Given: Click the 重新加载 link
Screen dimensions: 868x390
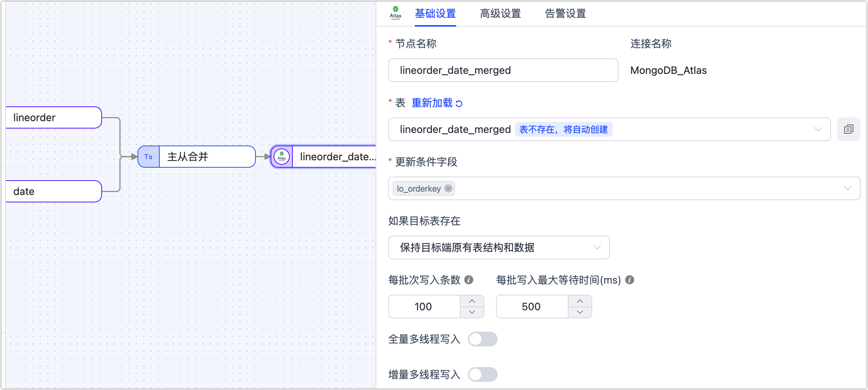Looking at the screenshot, I should tap(432, 103).
